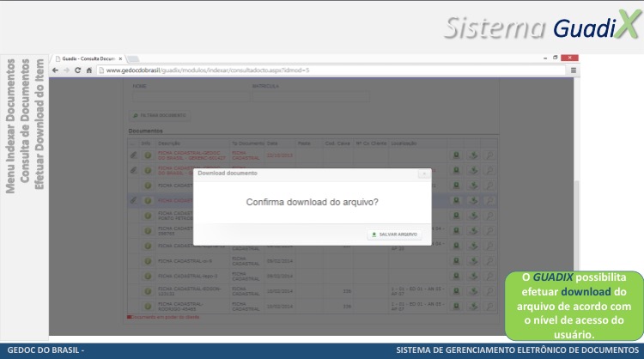
Task: Click stamp icon on GERENC-601427 row
Action: [x=456, y=155]
